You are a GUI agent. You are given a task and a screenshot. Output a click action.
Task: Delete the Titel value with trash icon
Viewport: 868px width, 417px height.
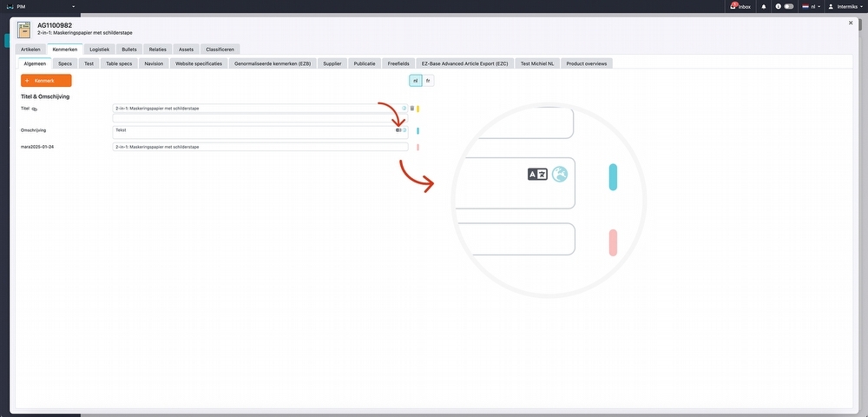(x=411, y=109)
